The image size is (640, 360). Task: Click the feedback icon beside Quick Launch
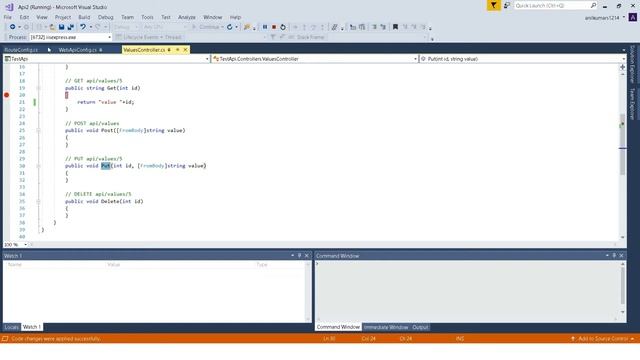[507, 5]
